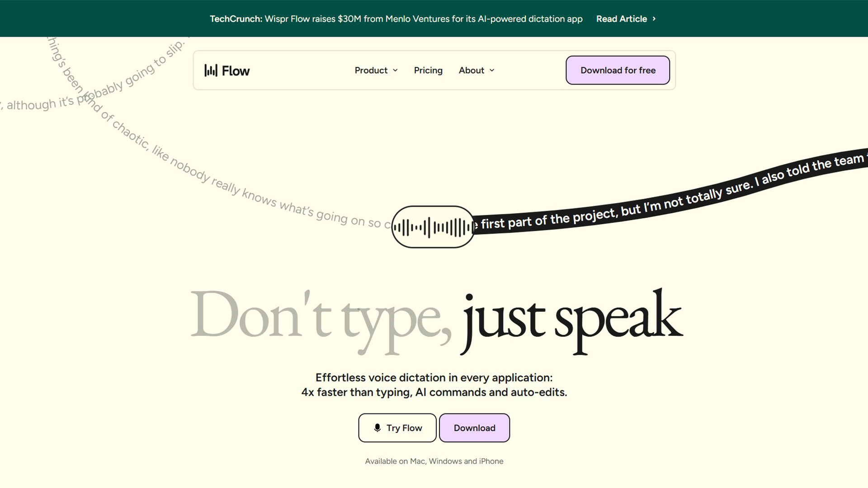Open the Product menu

click(x=376, y=70)
